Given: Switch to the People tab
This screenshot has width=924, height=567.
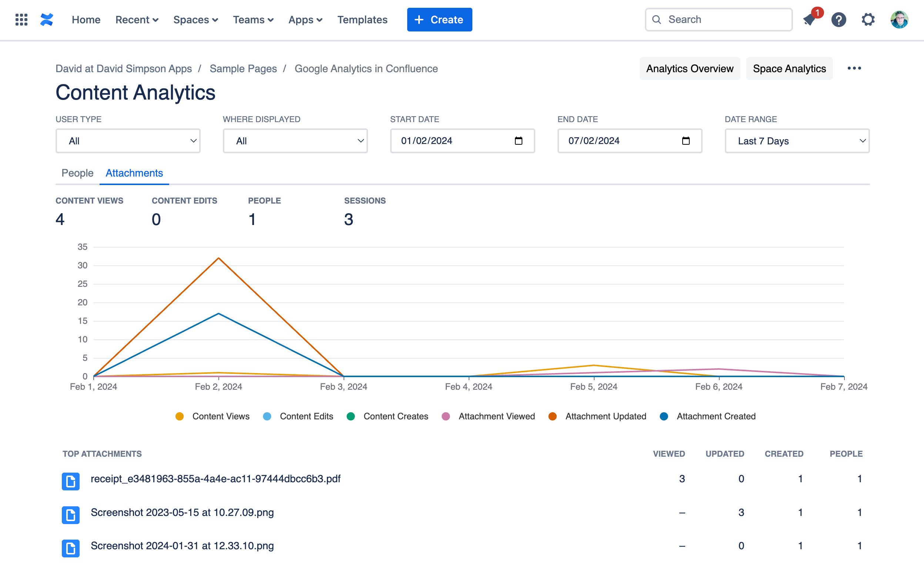Looking at the screenshot, I should 77,174.
